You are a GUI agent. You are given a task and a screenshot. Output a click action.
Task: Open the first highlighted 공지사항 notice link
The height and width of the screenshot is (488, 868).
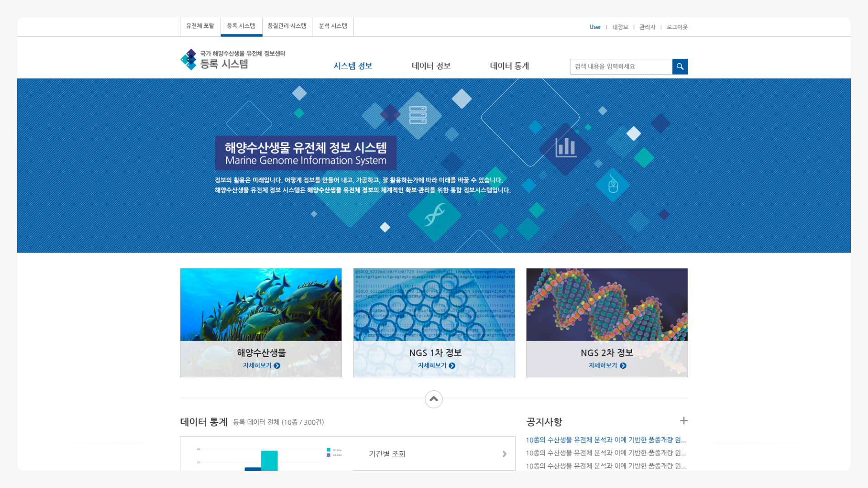click(x=606, y=439)
